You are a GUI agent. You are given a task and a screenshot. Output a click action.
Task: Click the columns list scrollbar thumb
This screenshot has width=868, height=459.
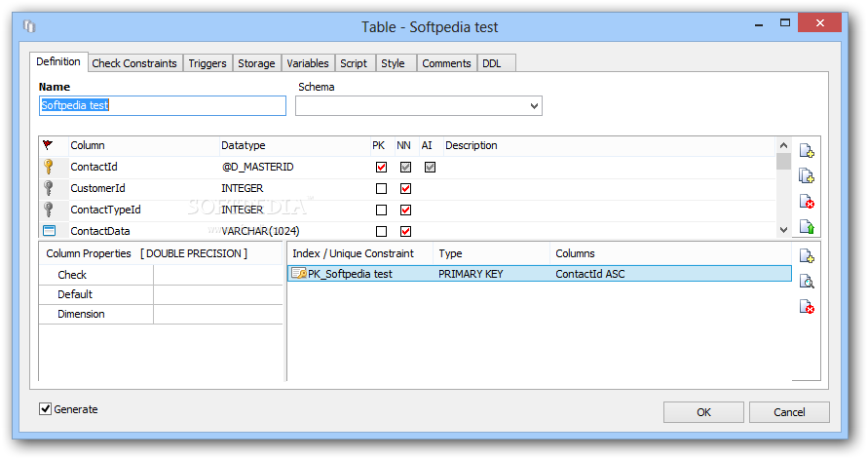click(783, 161)
